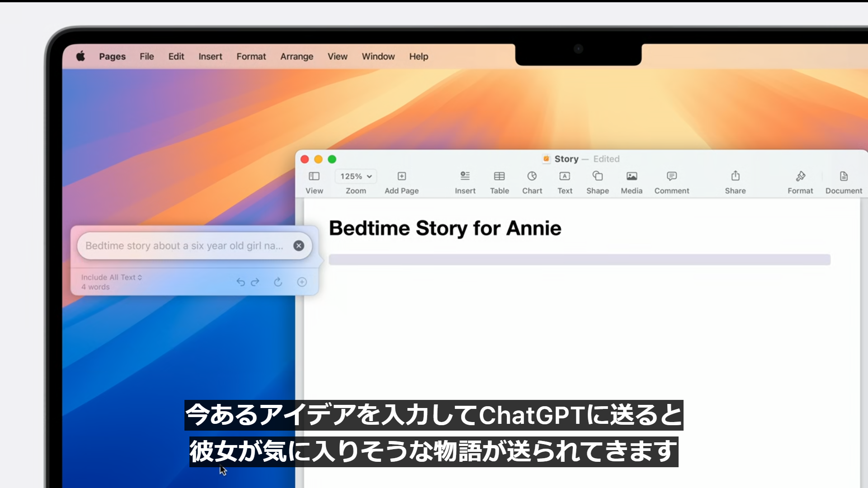This screenshot has height=488, width=868.
Task: Open the Shape picker icon
Action: pyautogui.click(x=597, y=177)
